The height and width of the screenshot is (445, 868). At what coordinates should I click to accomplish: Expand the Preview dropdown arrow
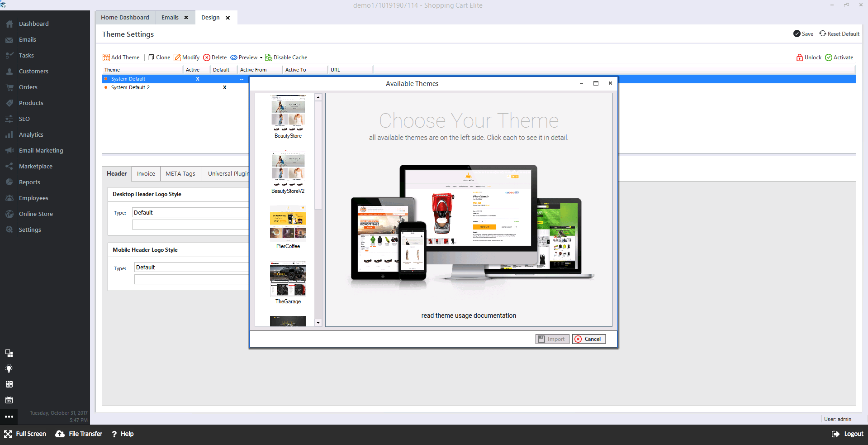[261, 58]
